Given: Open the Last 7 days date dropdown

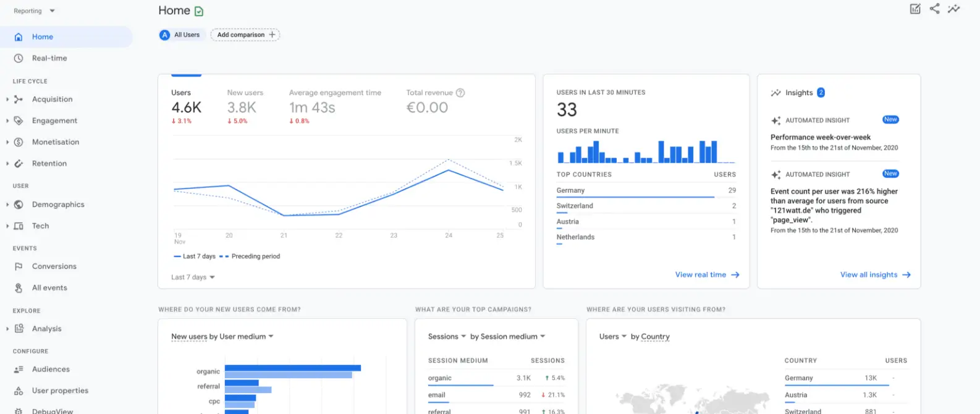Looking at the screenshot, I should point(193,277).
